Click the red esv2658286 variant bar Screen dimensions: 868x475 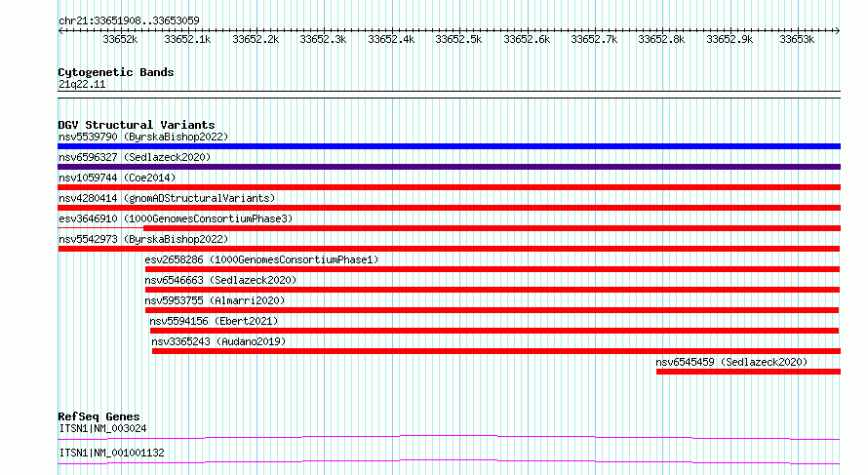pos(493,269)
